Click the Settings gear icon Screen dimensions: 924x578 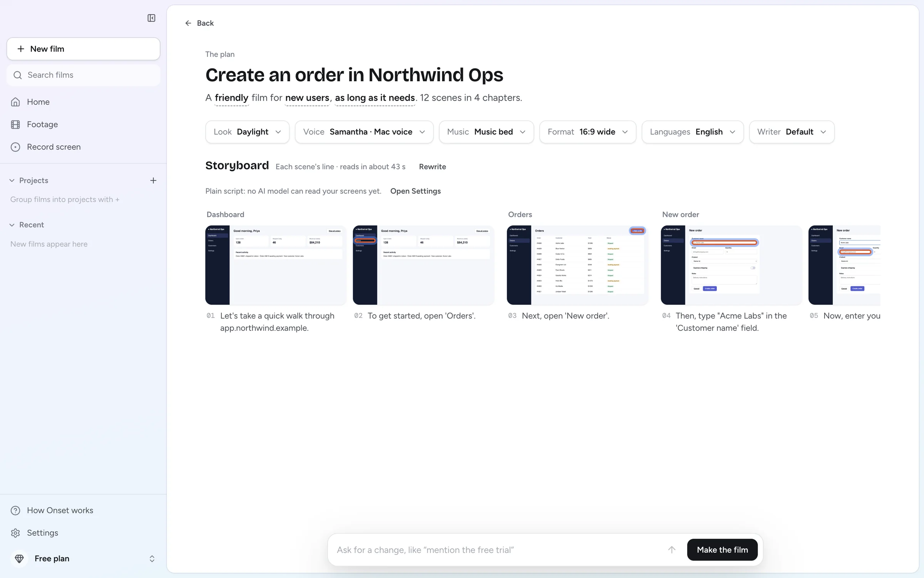click(15, 533)
